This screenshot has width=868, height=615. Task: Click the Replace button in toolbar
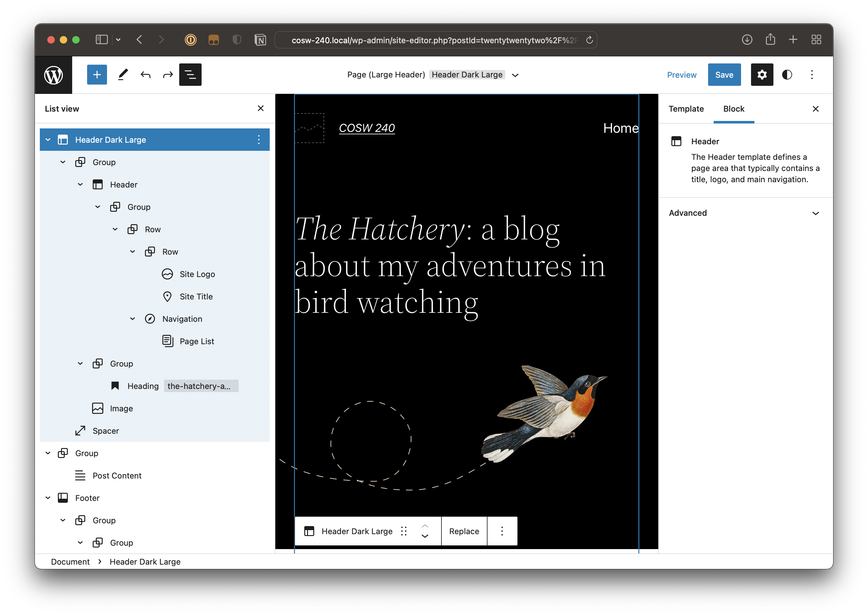point(464,531)
